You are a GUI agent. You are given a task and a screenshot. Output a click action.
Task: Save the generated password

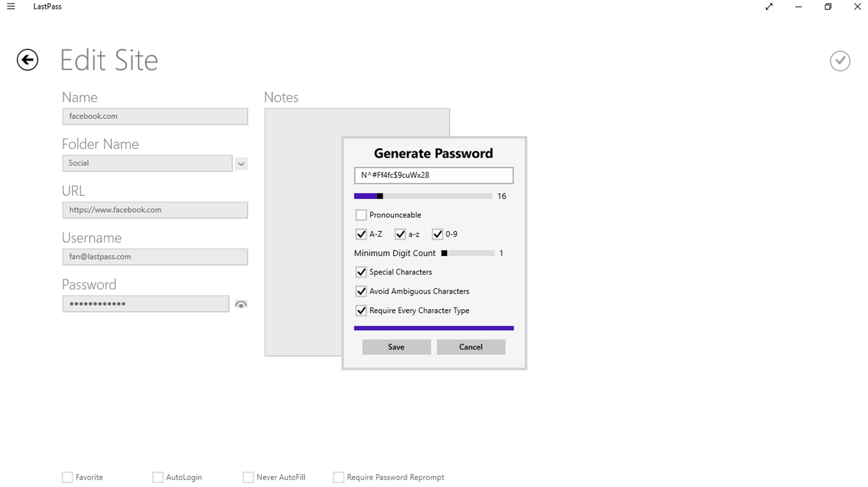pos(396,347)
